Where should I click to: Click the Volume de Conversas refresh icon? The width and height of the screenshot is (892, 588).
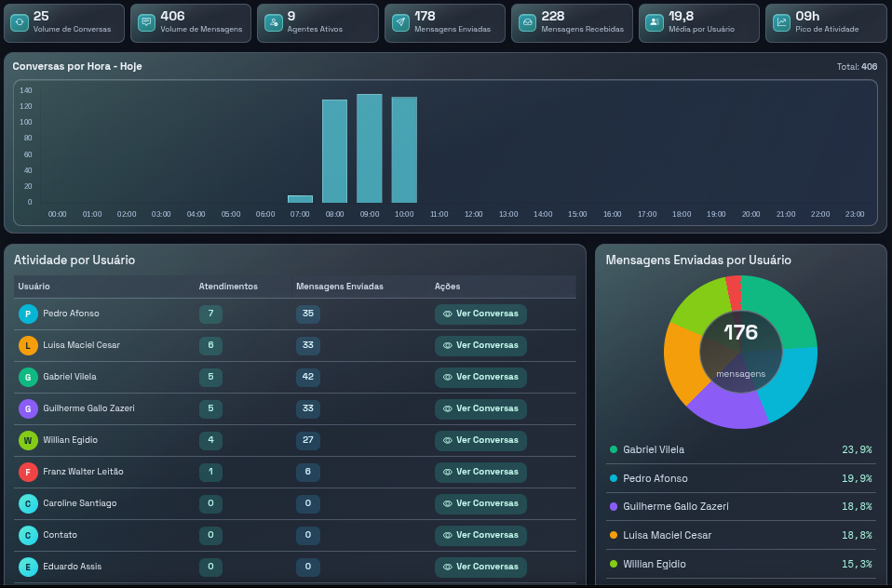(20, 22)
